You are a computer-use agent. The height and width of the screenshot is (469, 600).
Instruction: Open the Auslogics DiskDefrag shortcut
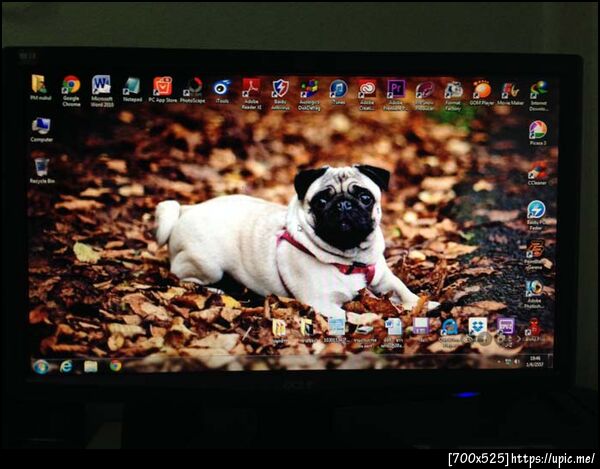pos(309,95)
